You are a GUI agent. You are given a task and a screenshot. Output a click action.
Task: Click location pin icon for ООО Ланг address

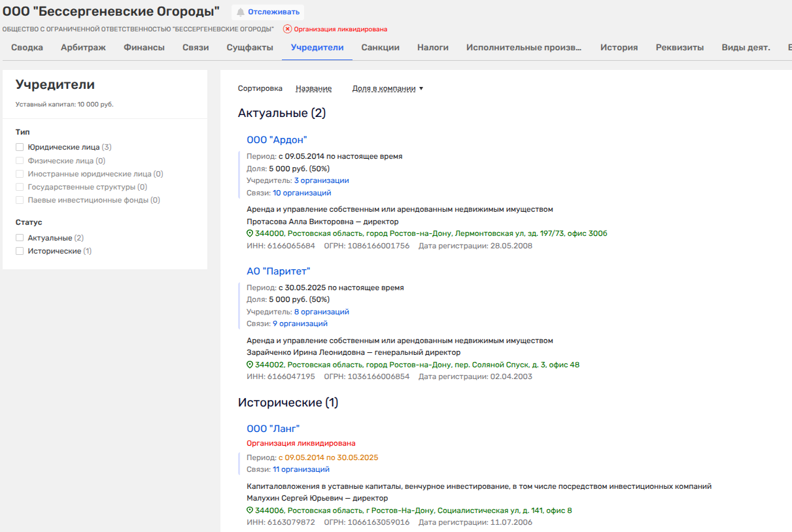coord(250,510)
